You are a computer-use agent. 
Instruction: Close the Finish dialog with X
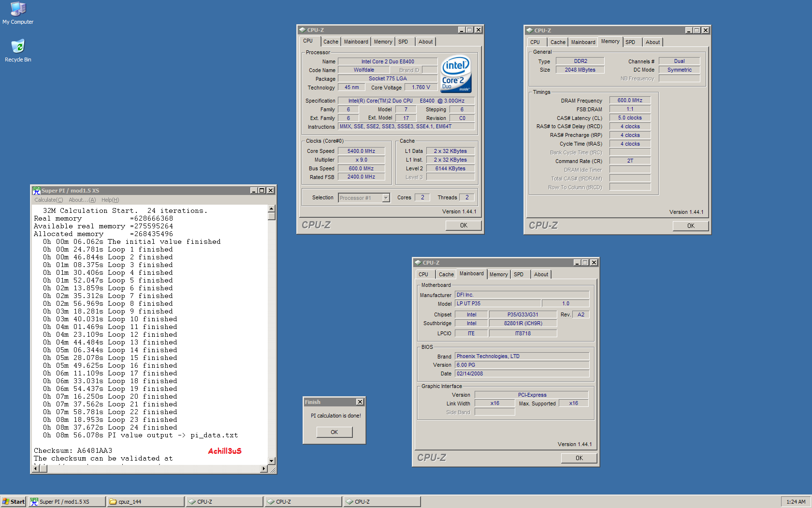[360, 402]
